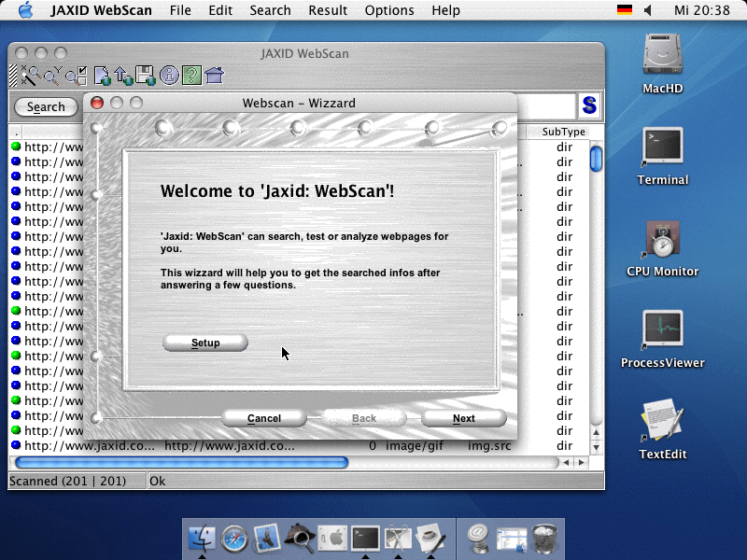Click the 'Ok' status bar entry
747x560 pixels.
point(158,481)
